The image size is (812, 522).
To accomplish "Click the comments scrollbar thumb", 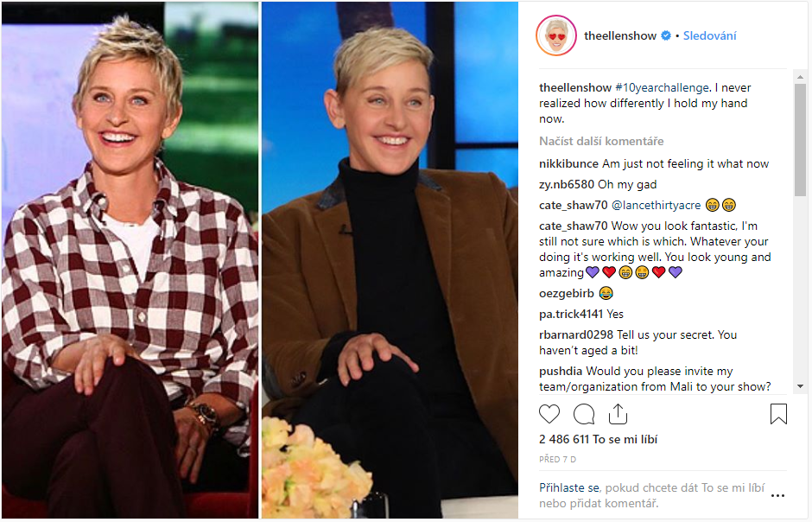I will (x=800, y=140).
